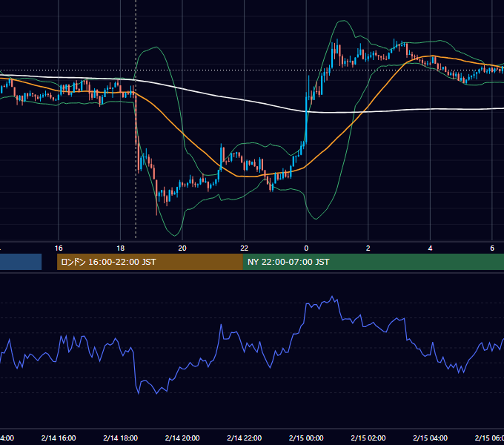Click upper axis hour label 2
Viewport: 504px width, 445px height.
[368, 248]
